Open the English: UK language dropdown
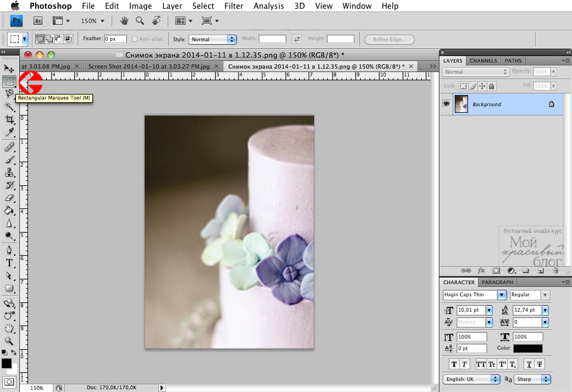The width and height of the screenshot is (572, 392). coord(471,379)
